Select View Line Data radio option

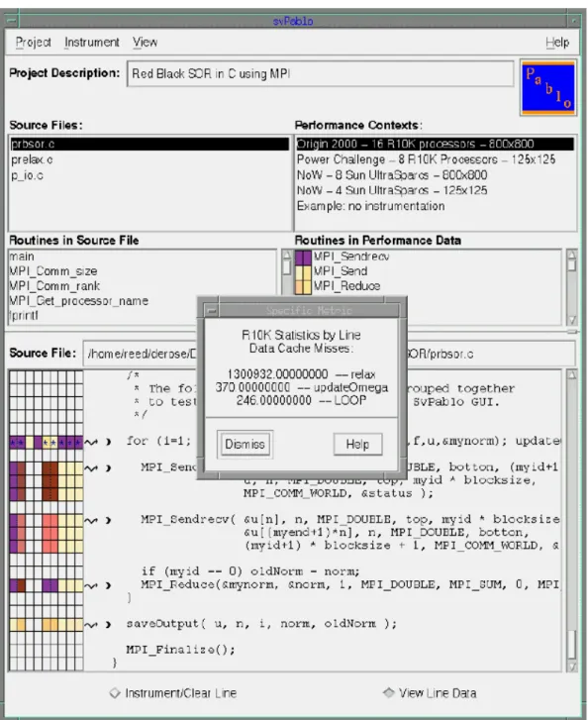coord(430,693)
